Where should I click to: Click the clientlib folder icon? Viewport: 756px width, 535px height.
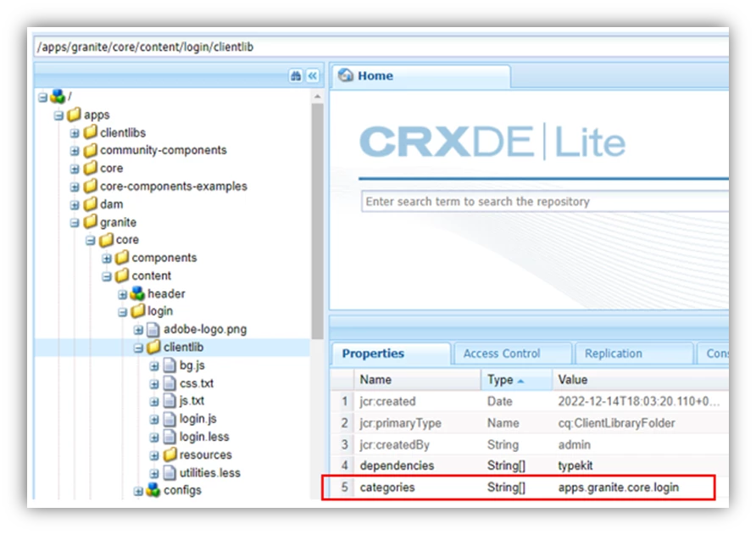pyautogui.click(x=153, y=347)
